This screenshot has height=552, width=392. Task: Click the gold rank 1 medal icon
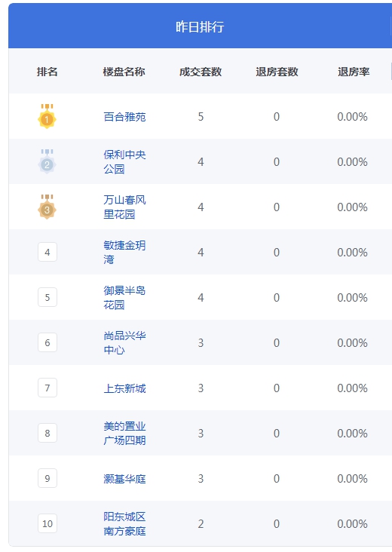click(47, 116)
